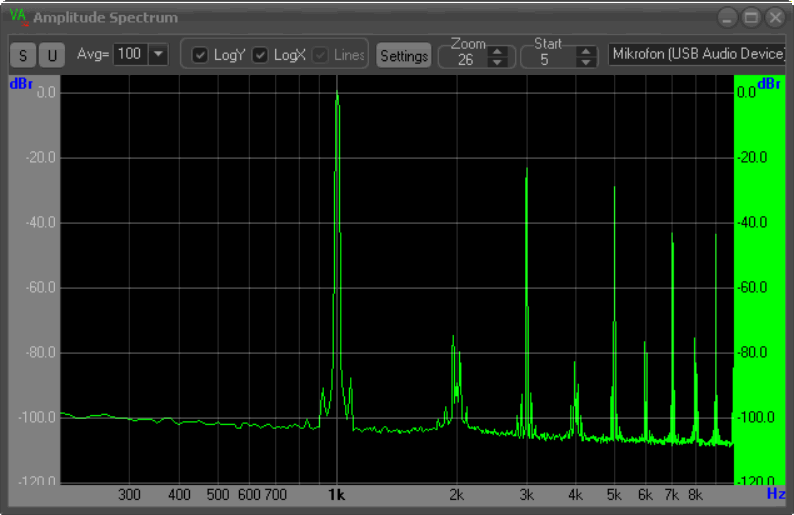Close the Amplitude Spectrum window

[x=775, y=17]
